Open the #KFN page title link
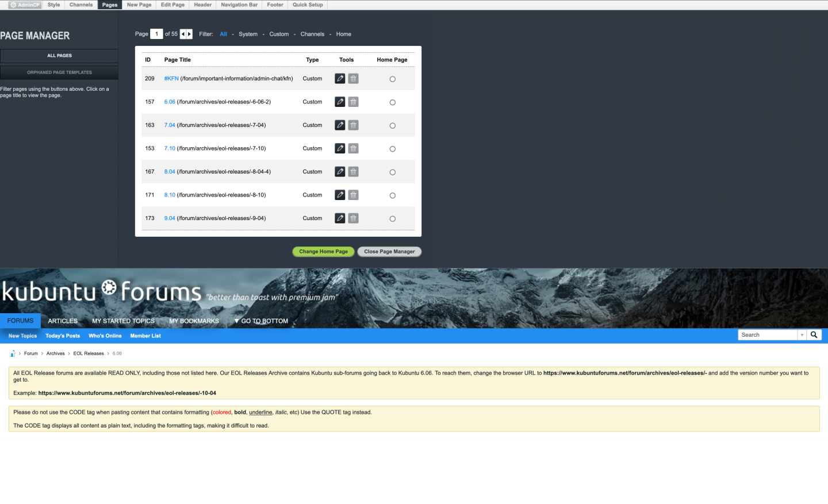The height and width of the screenshot is (504, 828). [x=171, y=79]
